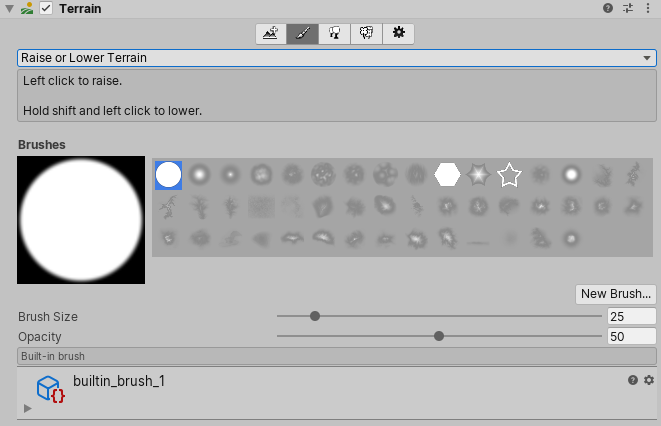
Task: Expand the builtin_brush_1 foldout arrow
Action: [27, 408]
